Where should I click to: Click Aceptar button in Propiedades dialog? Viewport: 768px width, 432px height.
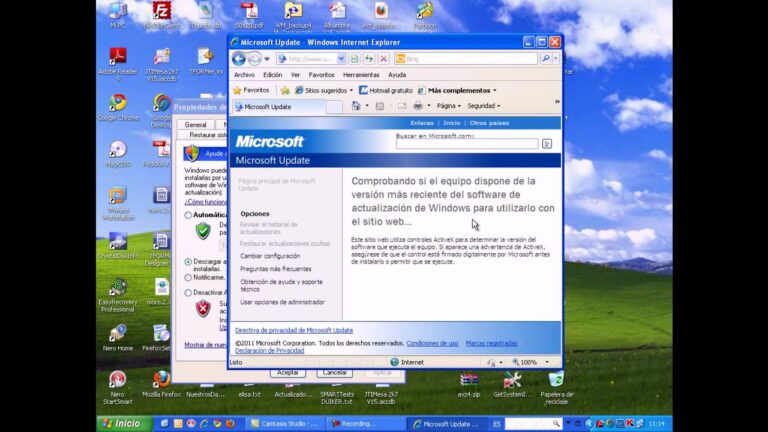pyautogui.click(x=288, y=373)
